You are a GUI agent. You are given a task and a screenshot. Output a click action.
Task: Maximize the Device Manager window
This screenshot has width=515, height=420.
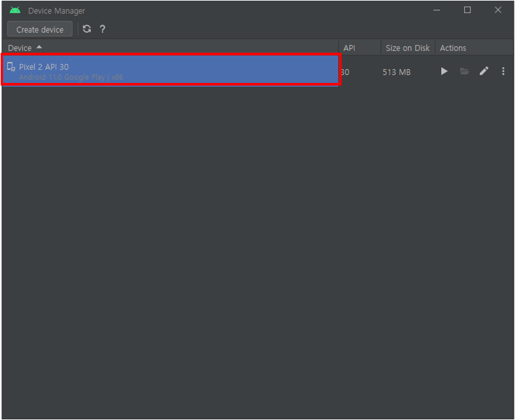[467, 10]
